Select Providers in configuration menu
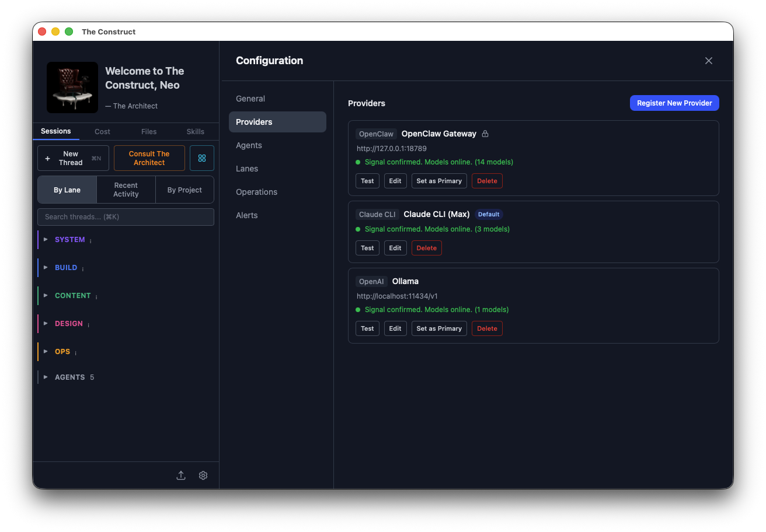The image size is (766, 532). (x=277, y=122)
